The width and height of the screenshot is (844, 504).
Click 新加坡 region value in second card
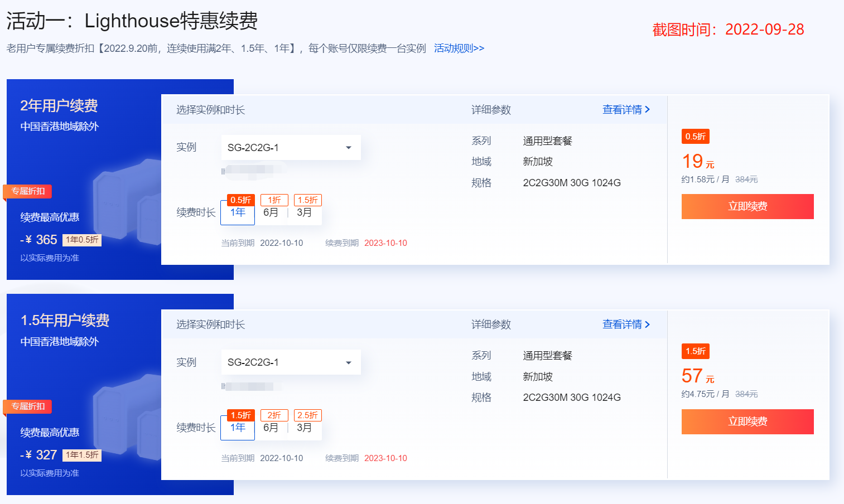tap(538, 377)
